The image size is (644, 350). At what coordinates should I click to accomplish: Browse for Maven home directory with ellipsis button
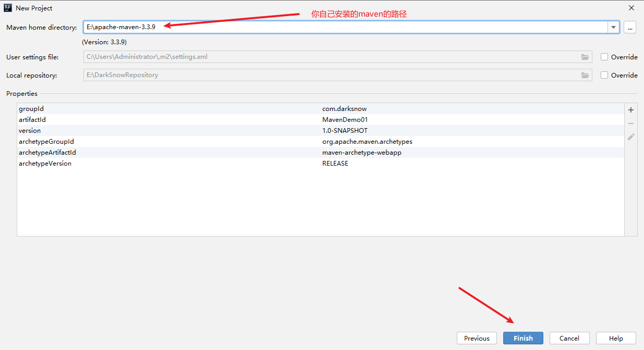(630, 28)
